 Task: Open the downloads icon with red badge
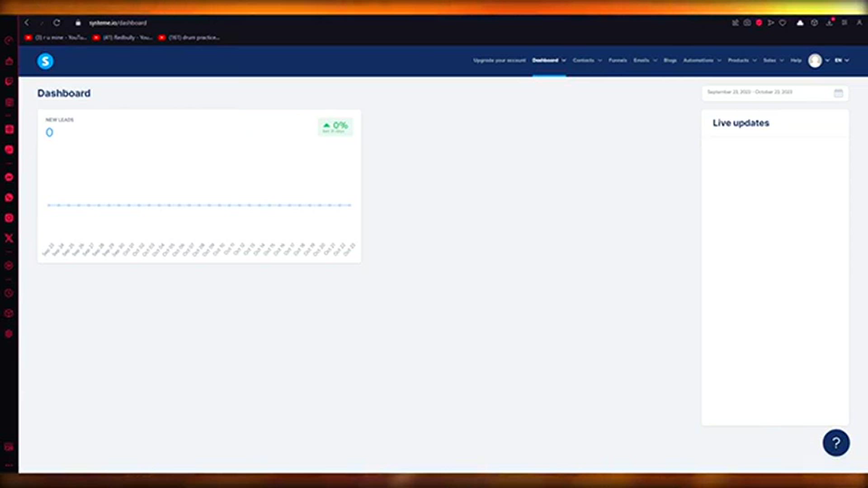[830, 23]
